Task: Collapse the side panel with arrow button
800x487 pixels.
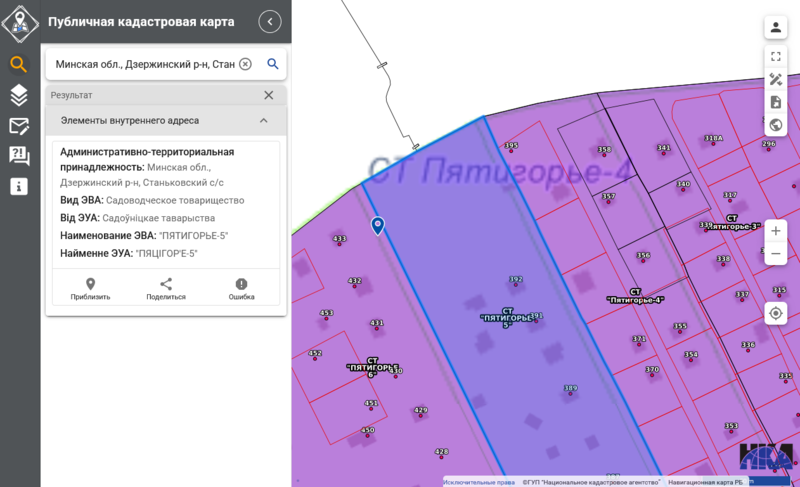Action: tap(269, 22)
